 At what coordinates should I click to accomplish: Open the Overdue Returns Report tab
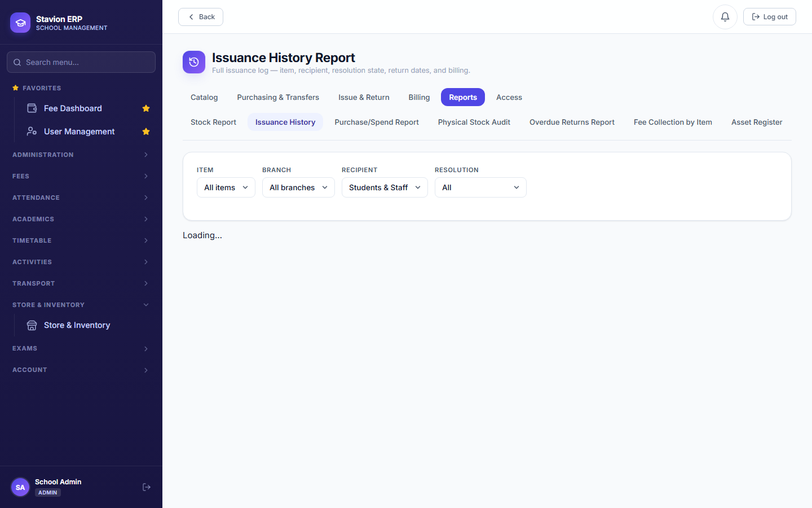572,122
